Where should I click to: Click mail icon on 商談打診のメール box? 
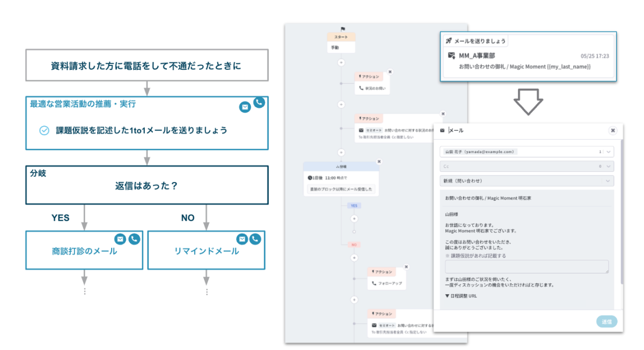(x=120, y=239)
